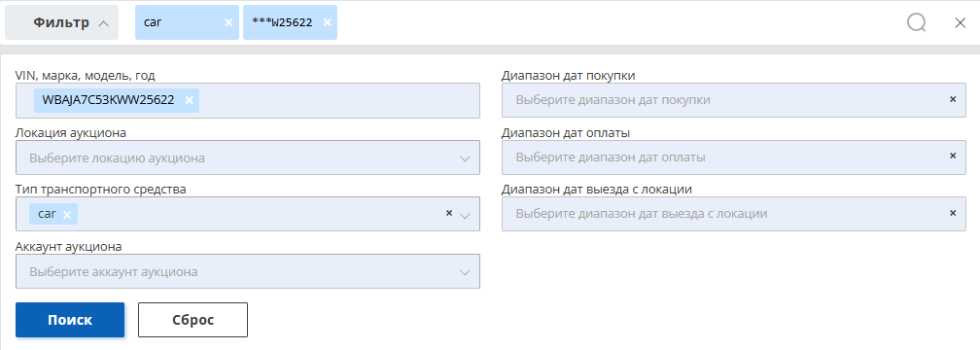Image resolution: width=980 pixels, height=350 pixels.
Task: Clear the payment date range
Action: coord(953,157)
